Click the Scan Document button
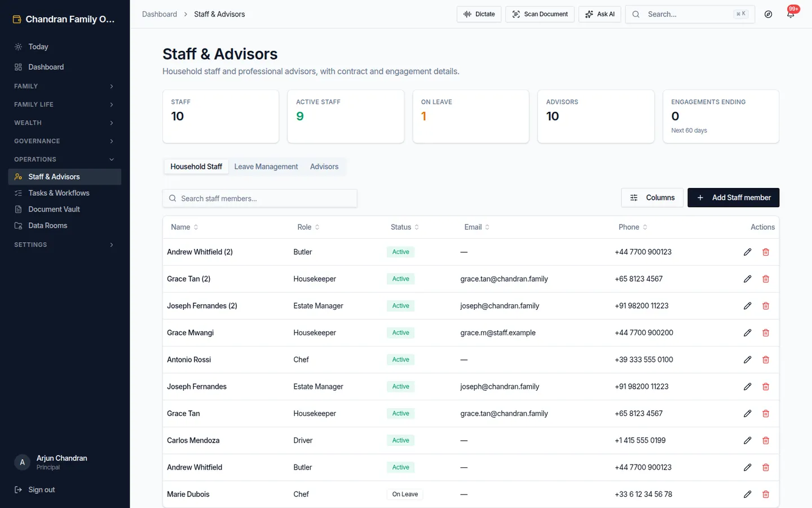 click(540, 14)
